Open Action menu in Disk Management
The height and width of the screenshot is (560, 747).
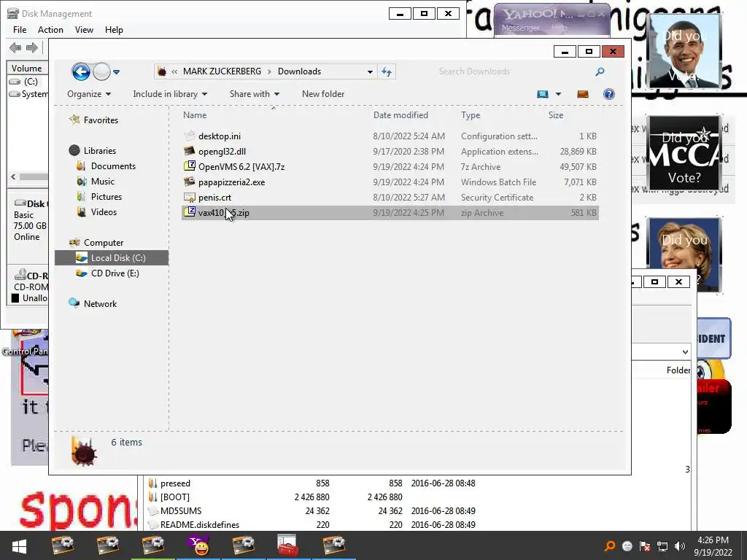50,29
